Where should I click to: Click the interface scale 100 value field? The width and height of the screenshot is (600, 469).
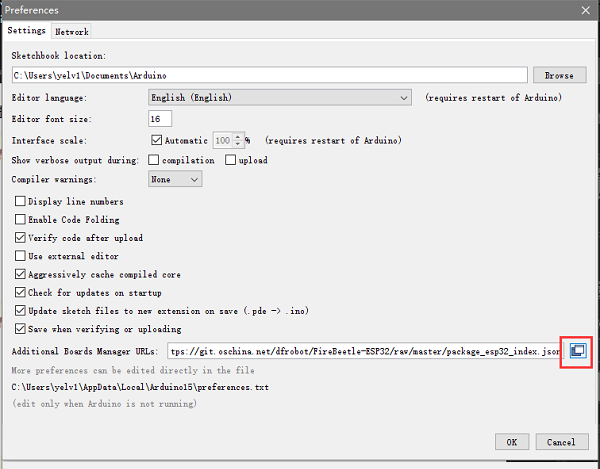click(x=223, y=140)
